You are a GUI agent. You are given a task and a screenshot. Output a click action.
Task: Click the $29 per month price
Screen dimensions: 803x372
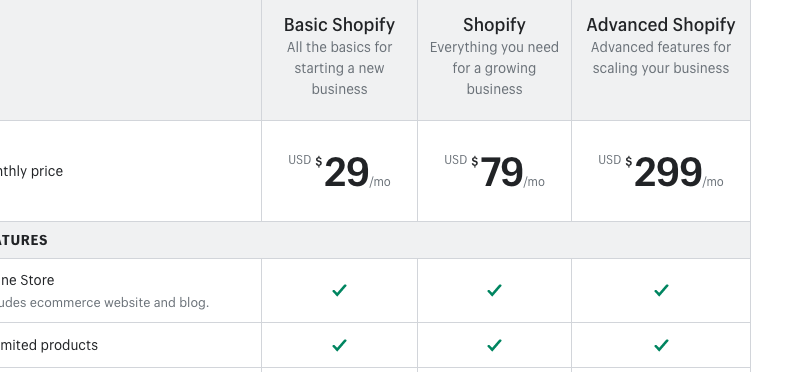coord(340,172)
